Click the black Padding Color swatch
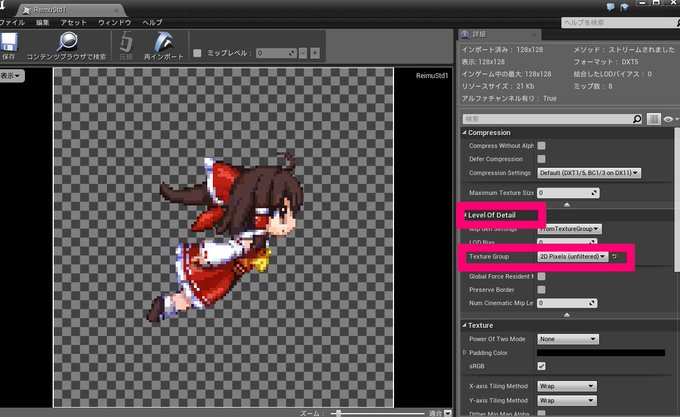The height and width of the screenshot is (417, 680). 601,353
